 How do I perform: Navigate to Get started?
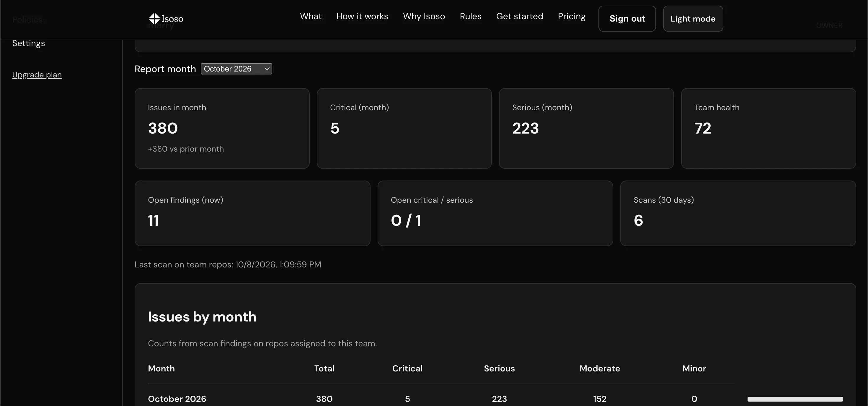(520, 16)
